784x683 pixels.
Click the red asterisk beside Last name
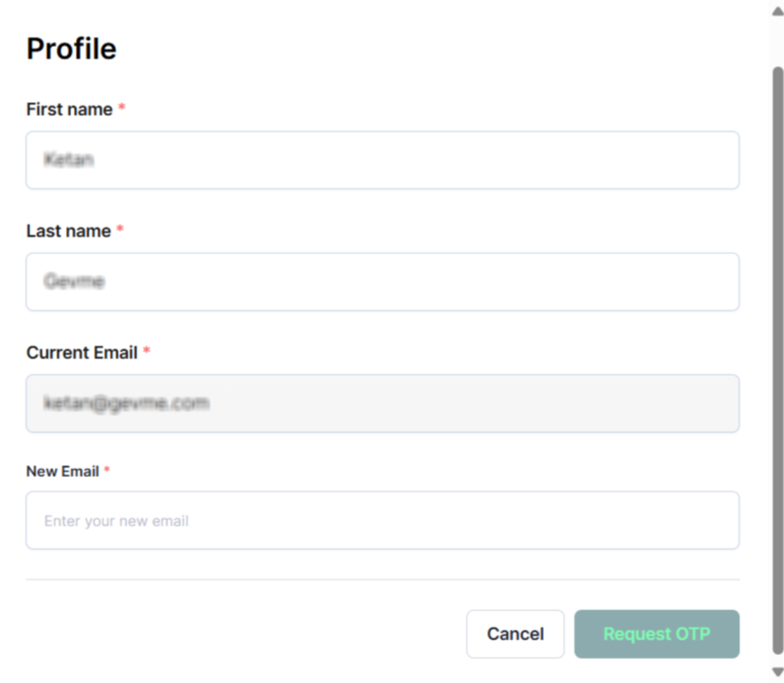(x=120, y=230)
